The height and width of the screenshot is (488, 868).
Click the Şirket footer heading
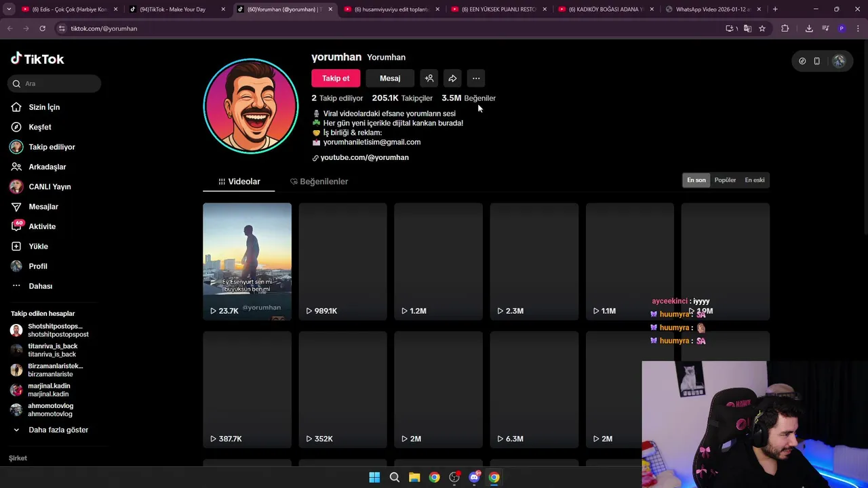[18, 458]
